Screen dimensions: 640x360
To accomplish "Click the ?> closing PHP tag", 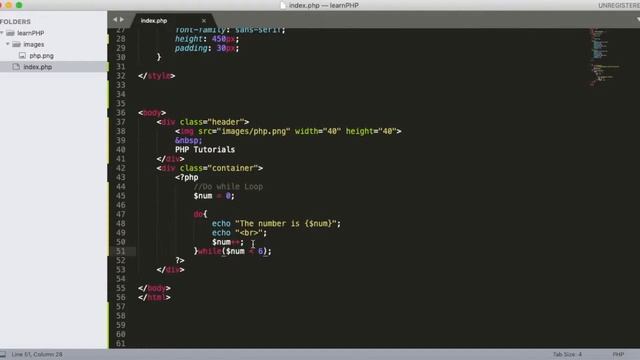I will [180, 260].
